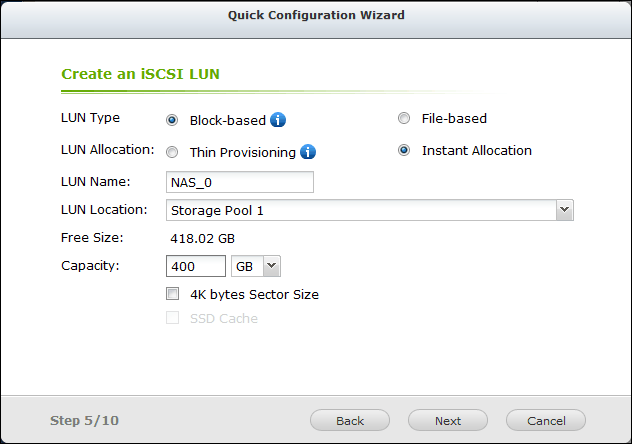Click the 418.02 GB free size value
This screenshot has height=444, width=632.
[x=202, y=238]
